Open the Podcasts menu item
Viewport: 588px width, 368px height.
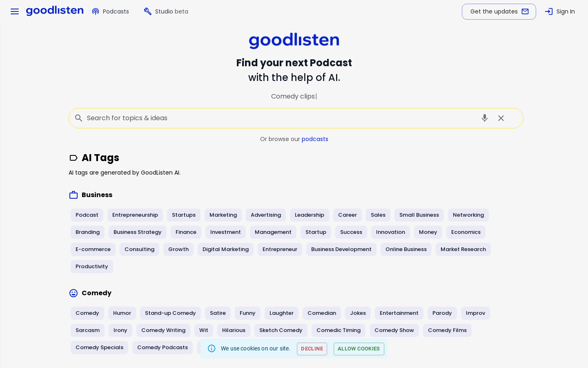[x=110, y=11]
